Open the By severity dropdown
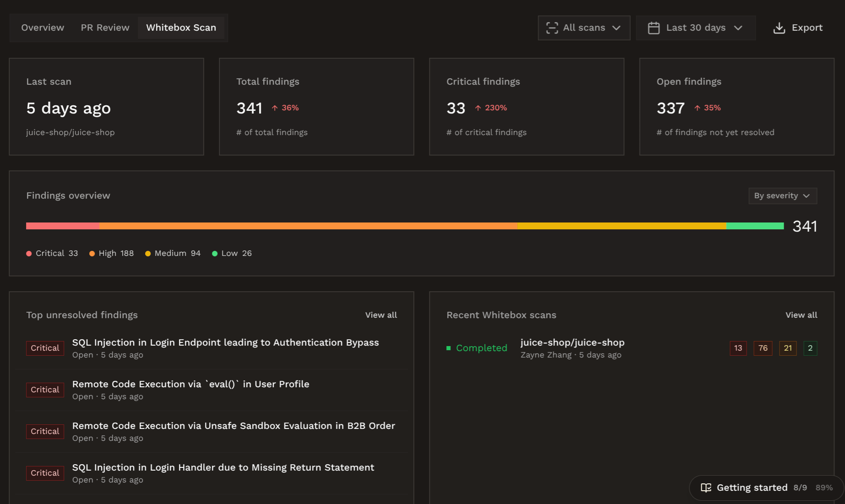 (782, 195)
